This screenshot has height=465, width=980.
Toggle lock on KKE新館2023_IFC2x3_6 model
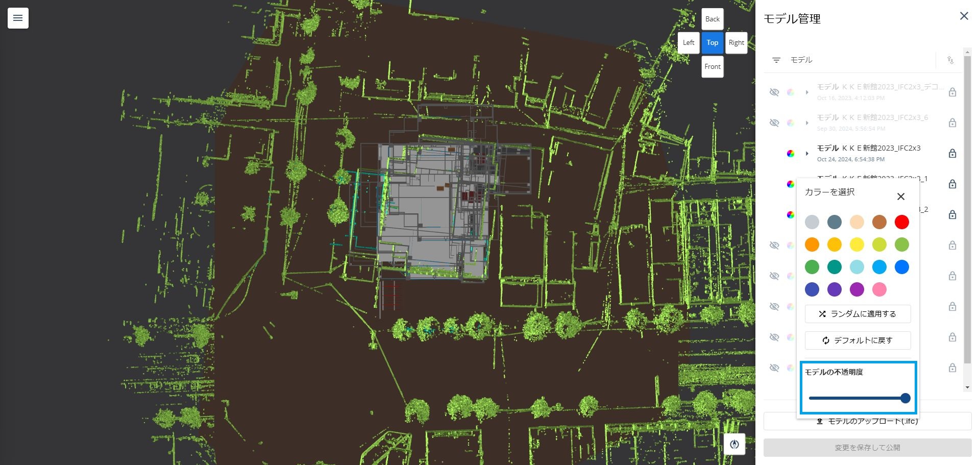952,123
